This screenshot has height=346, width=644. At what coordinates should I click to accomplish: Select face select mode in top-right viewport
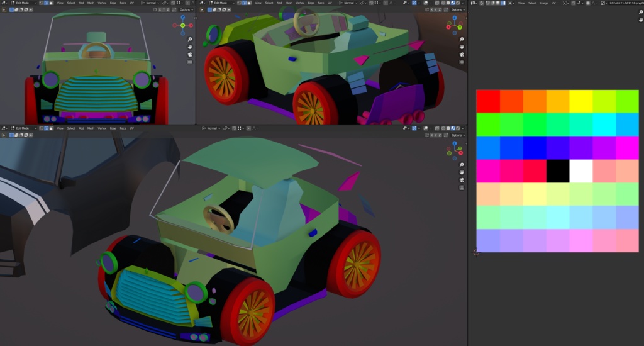(x=249, y=3)
